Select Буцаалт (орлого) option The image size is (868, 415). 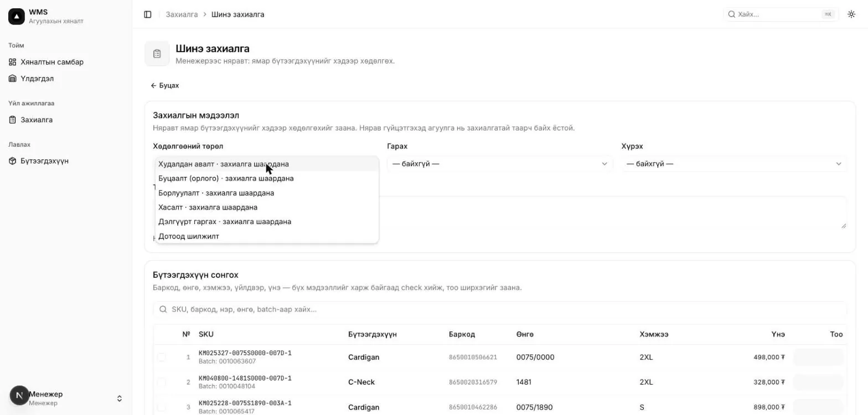pos(267,178)
